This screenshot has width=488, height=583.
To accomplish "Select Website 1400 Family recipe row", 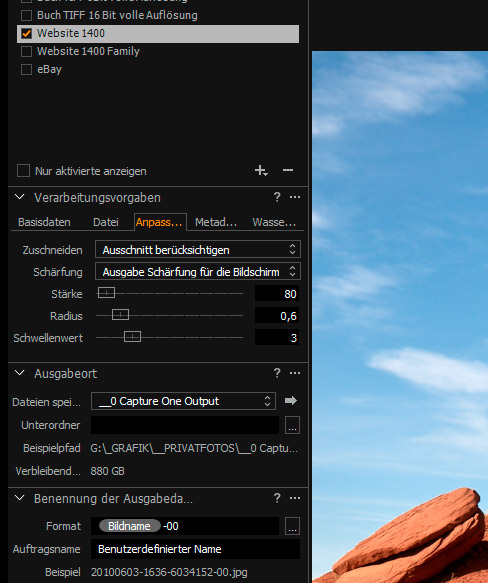I will (x=158, y=51).
